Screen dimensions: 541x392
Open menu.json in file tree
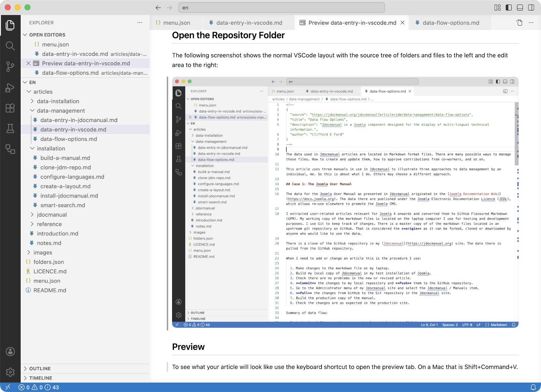pyautogui.click(x=85, y=281)
